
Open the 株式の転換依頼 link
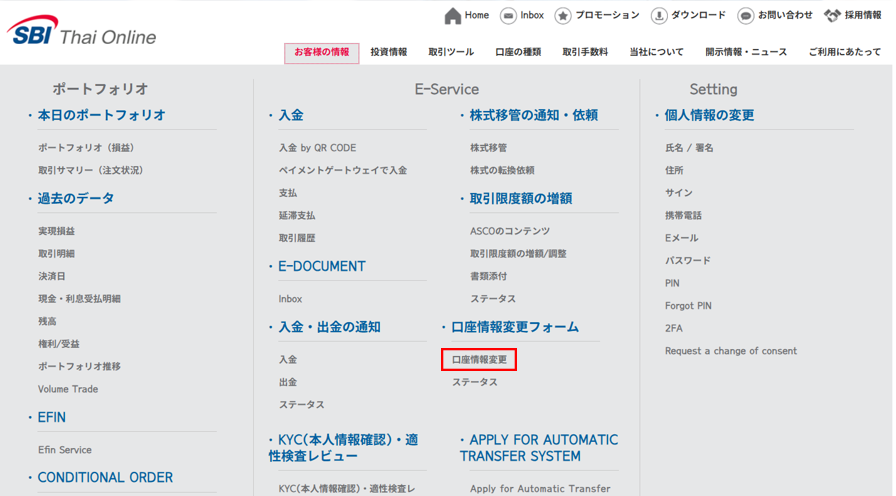click(502, 170)
